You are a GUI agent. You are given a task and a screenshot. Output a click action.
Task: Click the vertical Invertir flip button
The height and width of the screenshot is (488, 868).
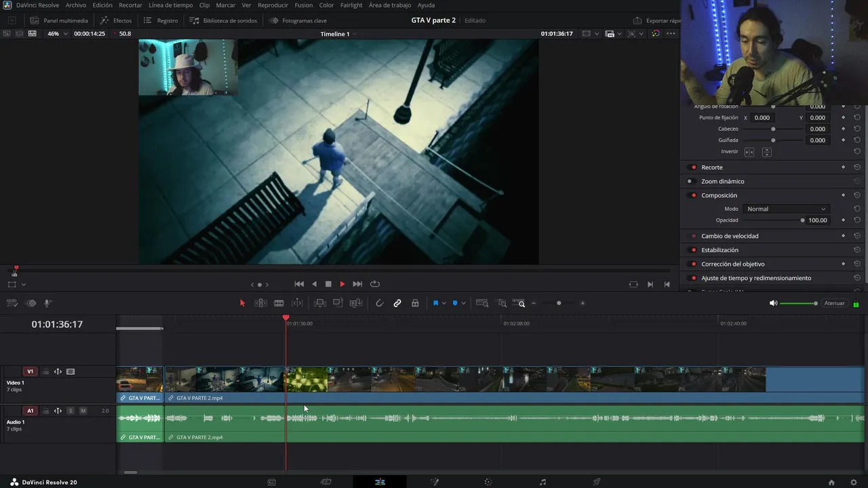point(767,152)
